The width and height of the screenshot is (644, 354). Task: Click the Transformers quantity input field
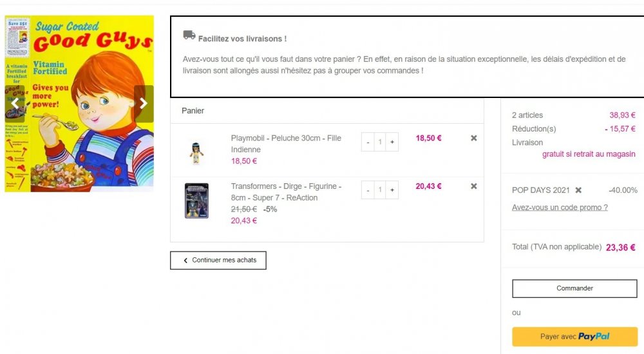380,190
